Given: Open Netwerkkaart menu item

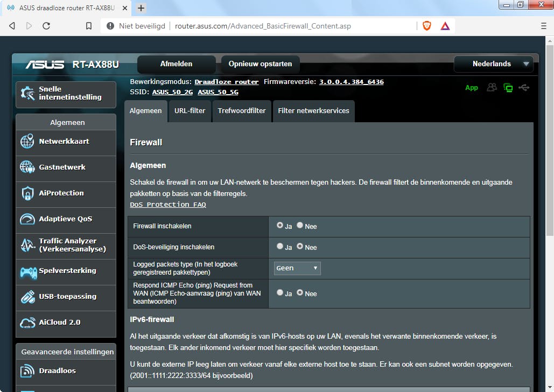Looking at the screenshot, I should pyautogui.click(x=66, y=142).
